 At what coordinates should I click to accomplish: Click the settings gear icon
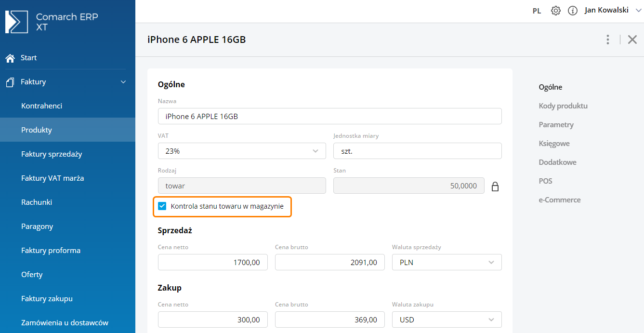coord(556,11)
